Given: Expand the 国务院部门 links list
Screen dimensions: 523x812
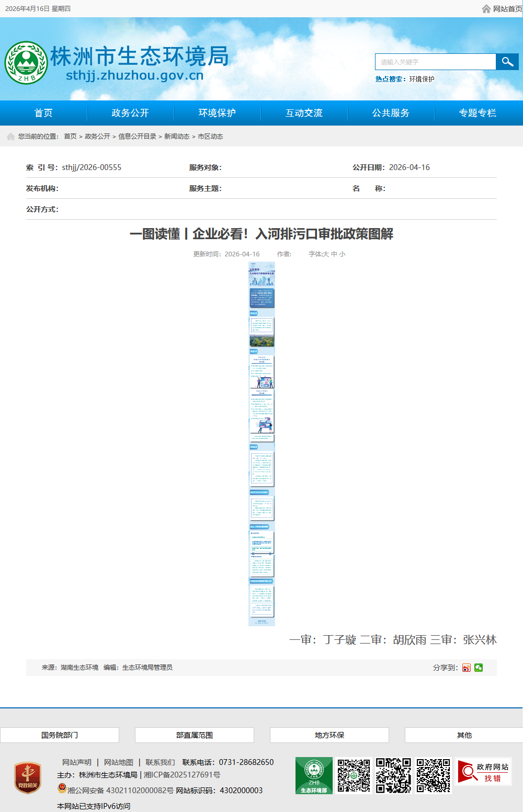Looking at the screenshot, I should point(60,735).
